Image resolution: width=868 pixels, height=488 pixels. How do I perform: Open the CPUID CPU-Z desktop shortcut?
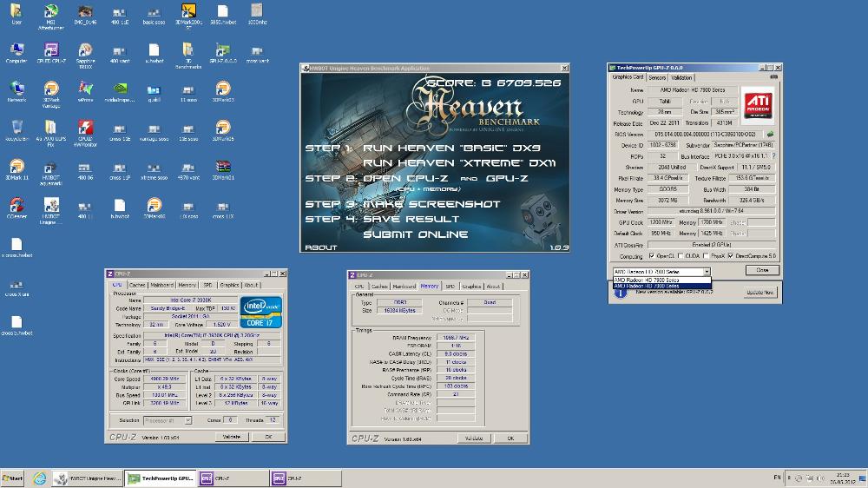coord(51,53)
